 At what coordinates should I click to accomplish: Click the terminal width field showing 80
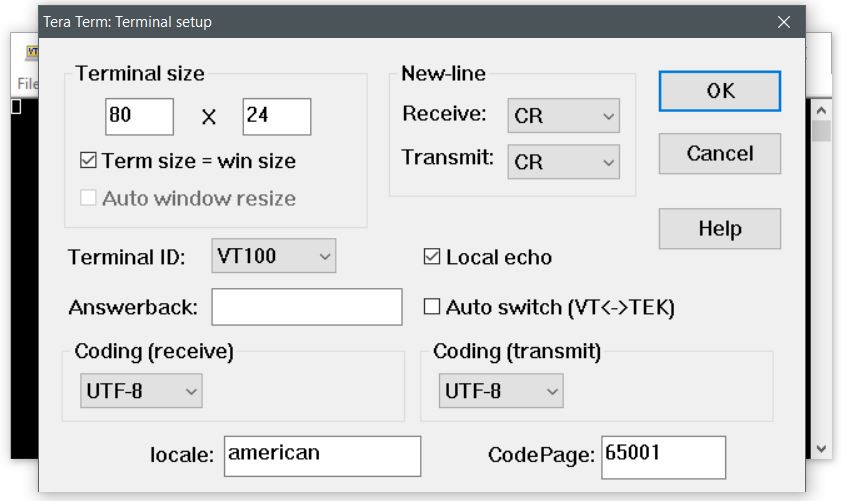[139, 116]
